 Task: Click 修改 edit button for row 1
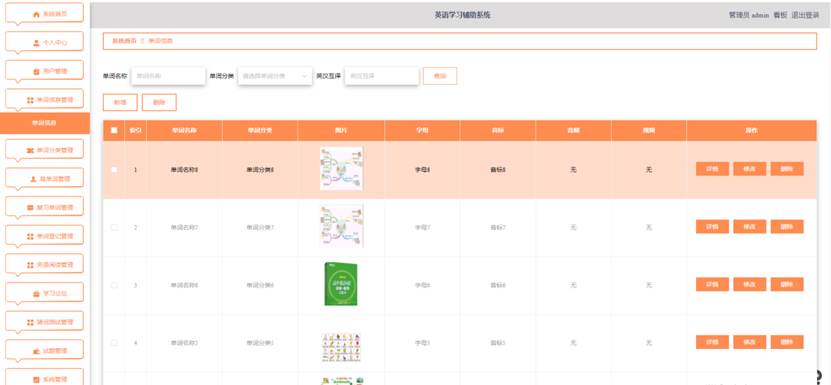(749, 169)
